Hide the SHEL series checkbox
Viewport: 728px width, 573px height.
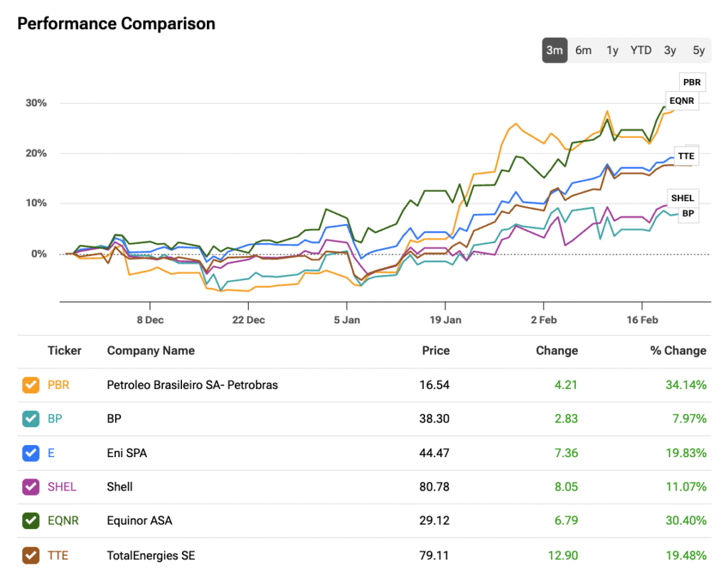pos(31,487)
